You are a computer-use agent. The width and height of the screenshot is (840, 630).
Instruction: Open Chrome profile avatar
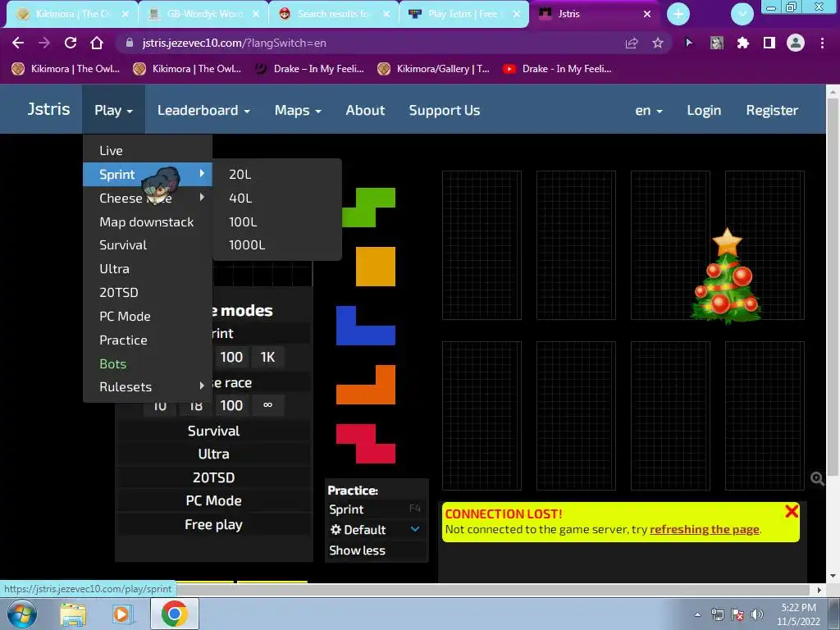(x=796, y=43)
